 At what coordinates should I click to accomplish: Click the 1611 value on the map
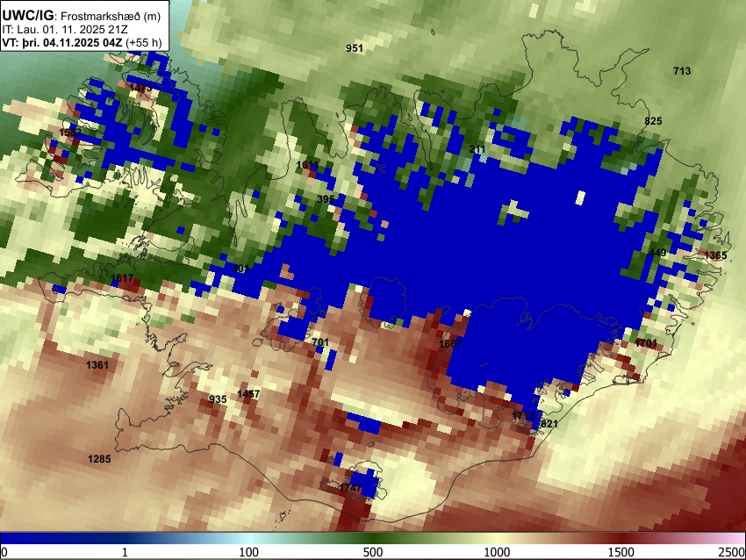(307, 165)
